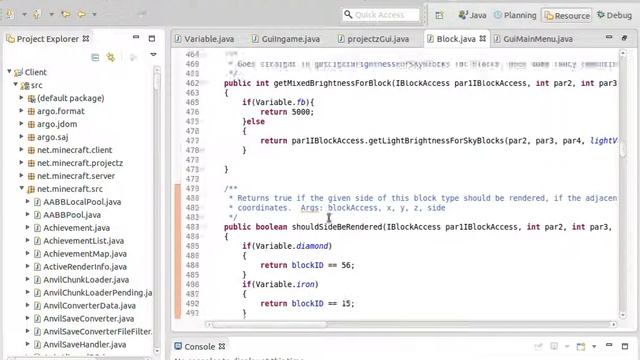The image size is (640, 360).
Task: Close the Console view
Action: (222, 346)
